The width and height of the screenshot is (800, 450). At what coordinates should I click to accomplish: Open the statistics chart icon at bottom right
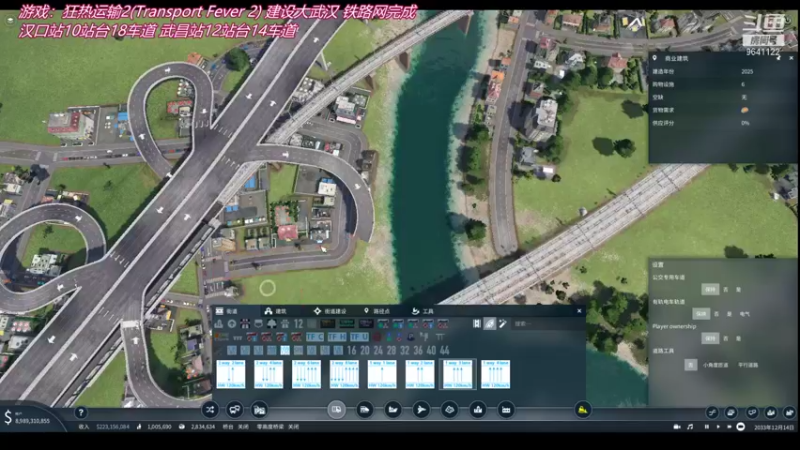pyautogui.click(x=770, y=412)
